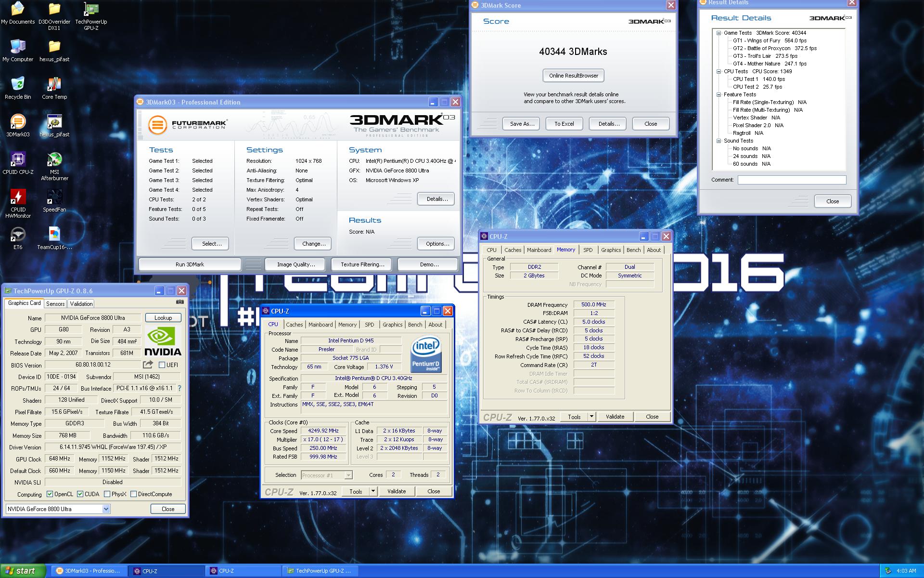Open Graphics tab in CPU-Z Memory window
924x578 pixels.
point(611,250)
